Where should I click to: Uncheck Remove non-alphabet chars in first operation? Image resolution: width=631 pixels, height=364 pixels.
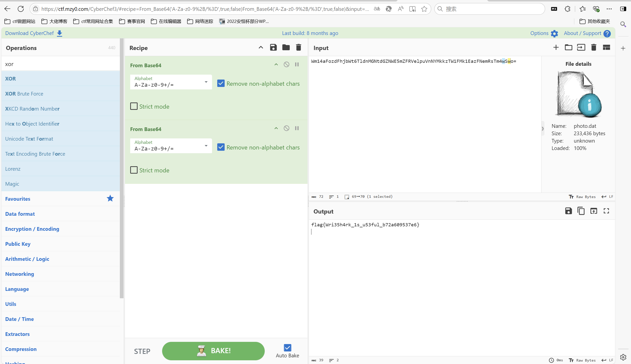coord(221,83)
